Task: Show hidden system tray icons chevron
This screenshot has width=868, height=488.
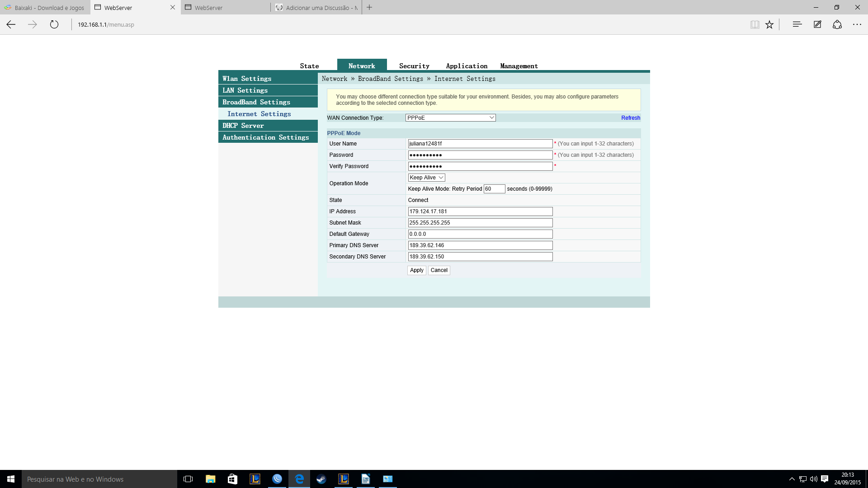Action: pyautogui.click(x=792, y=479)
